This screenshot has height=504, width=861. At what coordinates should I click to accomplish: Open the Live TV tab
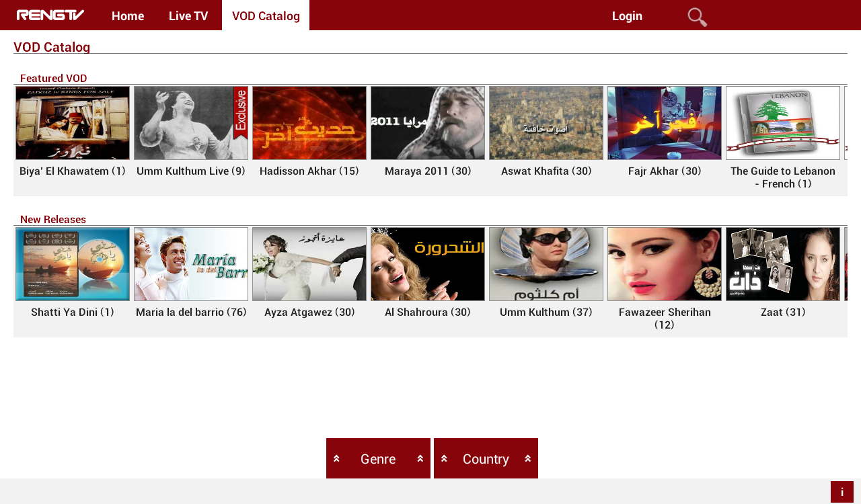188,15
